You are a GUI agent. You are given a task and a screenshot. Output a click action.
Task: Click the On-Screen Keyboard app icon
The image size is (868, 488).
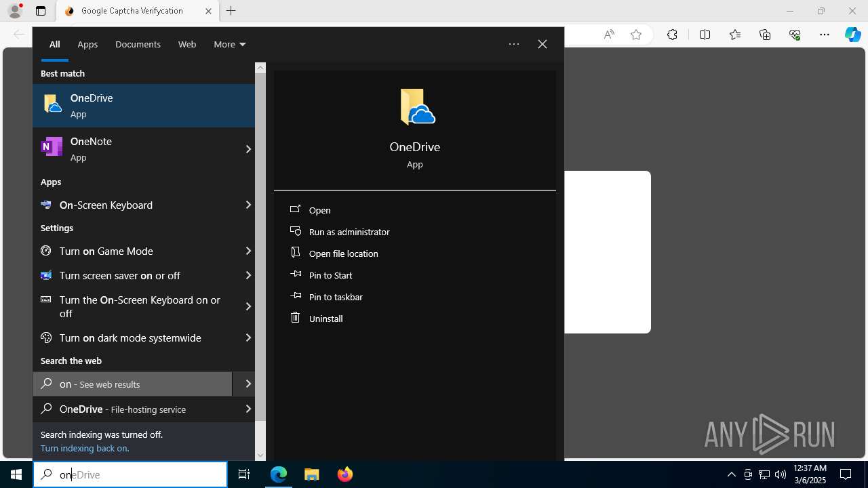[x=46, y=205]
